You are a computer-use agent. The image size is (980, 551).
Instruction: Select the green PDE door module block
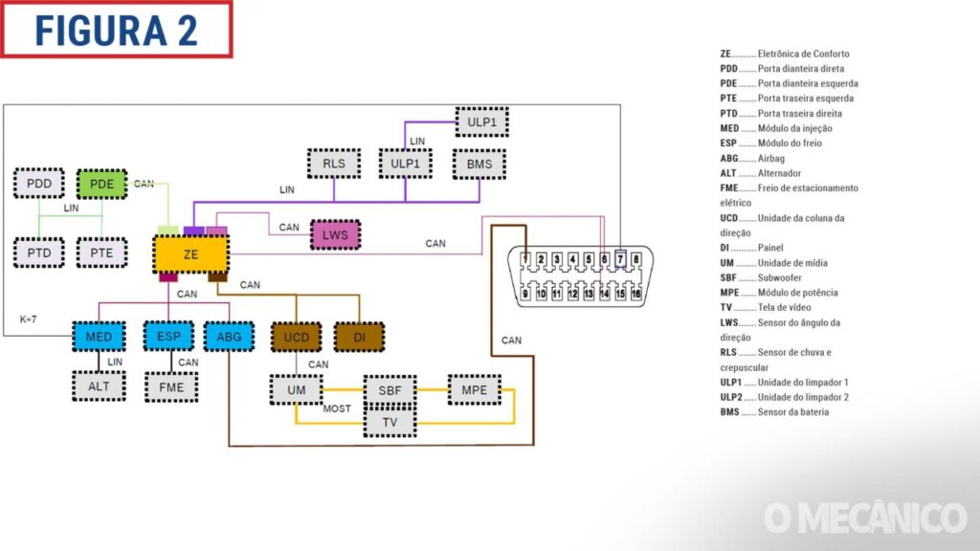pyautogui.click(x=101, y=183)
